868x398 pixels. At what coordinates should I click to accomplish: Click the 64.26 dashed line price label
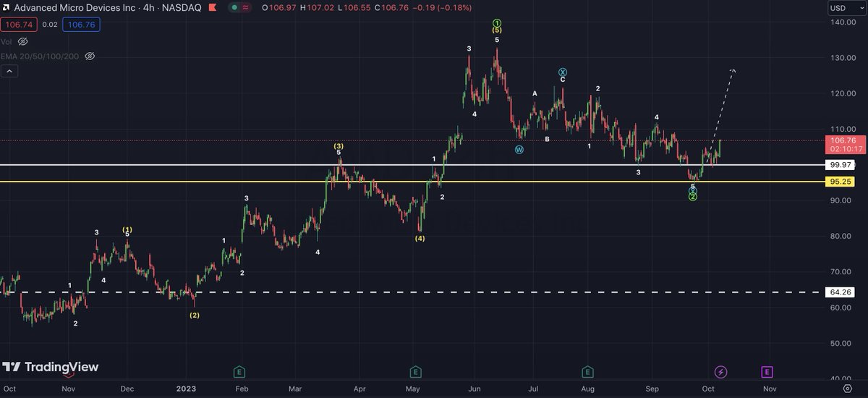[841, 292]
